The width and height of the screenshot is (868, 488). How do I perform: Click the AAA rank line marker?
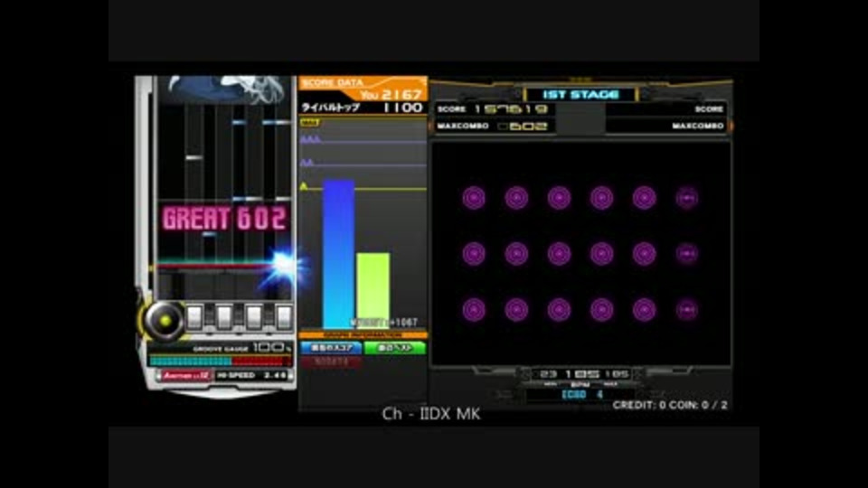(310, 140)
